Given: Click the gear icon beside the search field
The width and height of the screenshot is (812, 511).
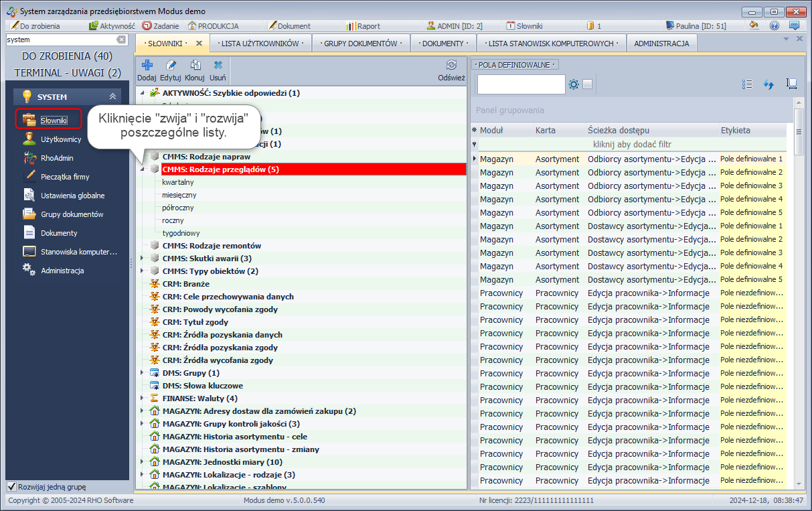Looking at the screenshot, I should coord(574,84).
